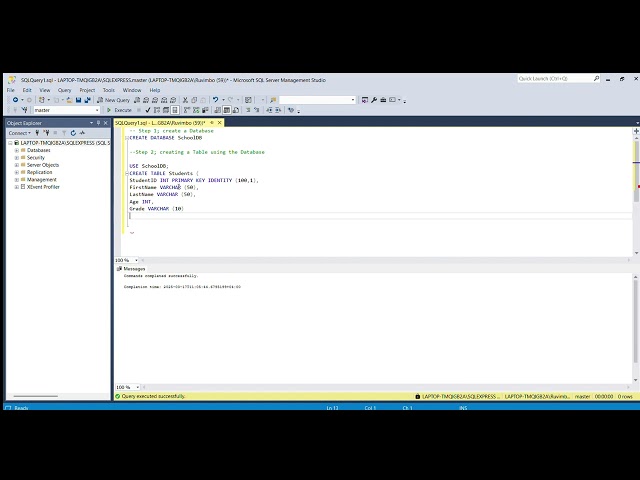The width and height of the screenshot is (640, 480).
Task: Collapse the CREATE TABLE Students code block
Action: pyautogui.click(x=127, y=173)
